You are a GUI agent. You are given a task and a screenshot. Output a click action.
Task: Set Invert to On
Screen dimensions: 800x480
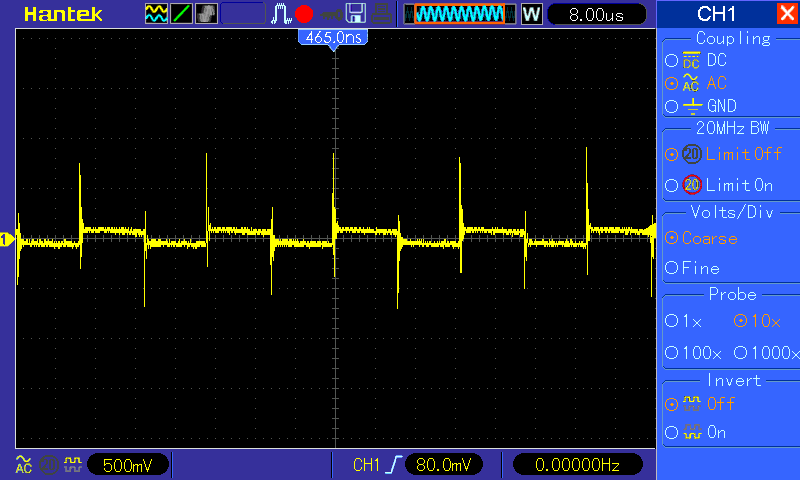click(x=695, y=433)
